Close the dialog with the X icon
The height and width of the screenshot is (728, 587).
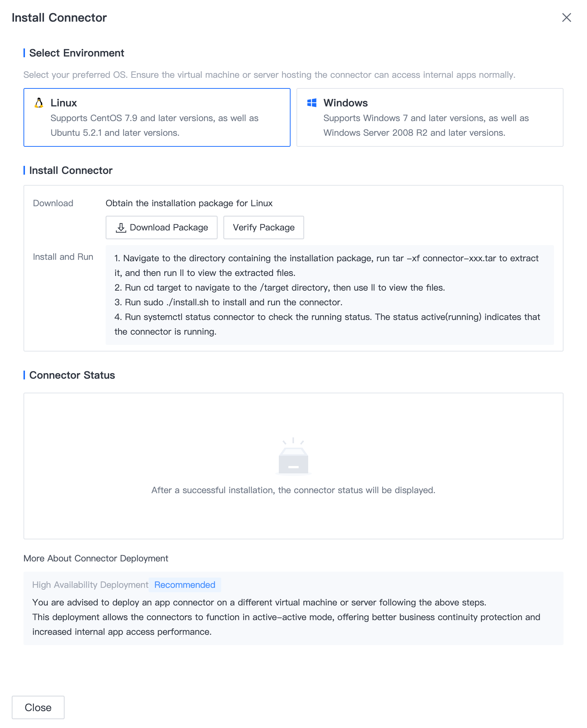(x=566, y=18)
